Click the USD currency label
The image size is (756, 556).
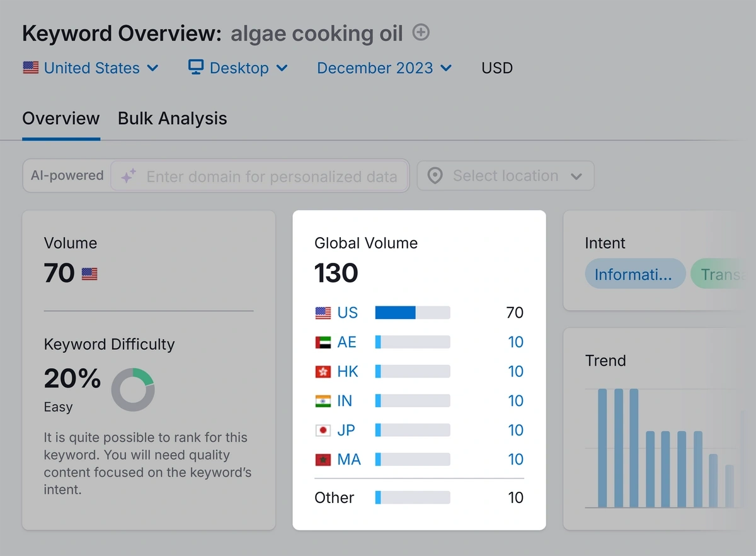click(497, 68)
